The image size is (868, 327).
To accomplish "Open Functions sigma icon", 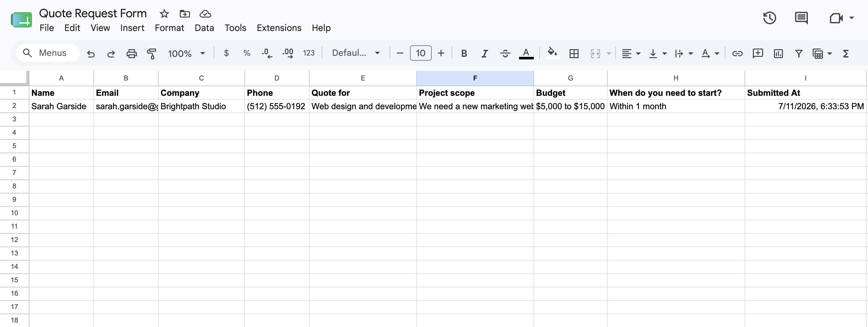I will 845,54.
